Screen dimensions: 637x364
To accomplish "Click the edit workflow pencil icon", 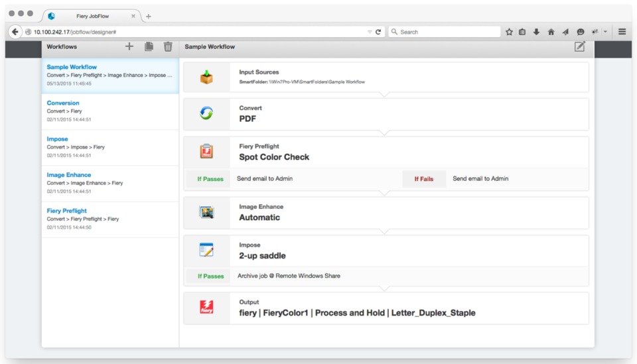I will 580,46.
